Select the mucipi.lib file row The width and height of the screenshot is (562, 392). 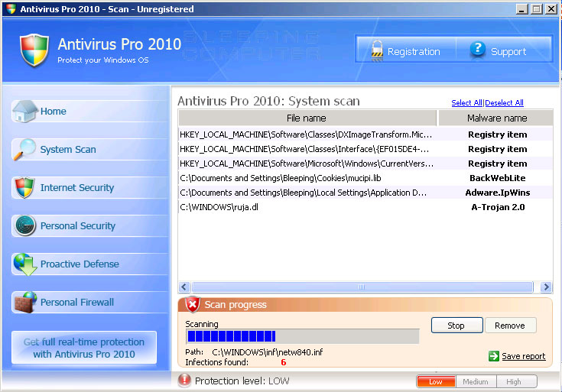pos(365,178)
